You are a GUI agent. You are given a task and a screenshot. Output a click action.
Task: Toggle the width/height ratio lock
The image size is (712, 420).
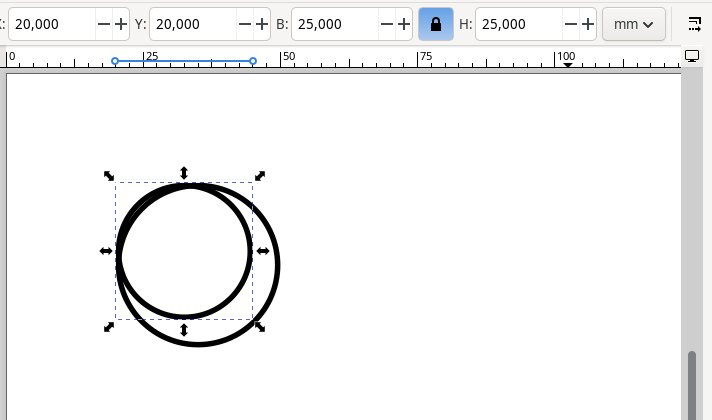435,24
